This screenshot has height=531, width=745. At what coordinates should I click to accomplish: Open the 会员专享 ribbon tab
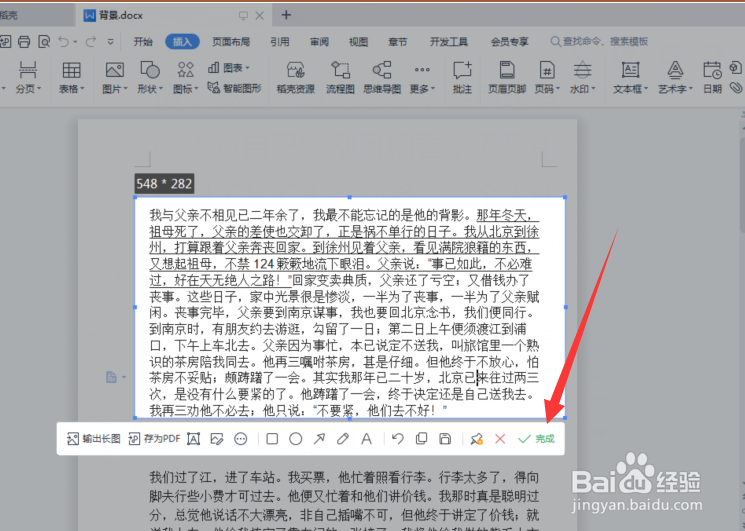point(509,42)
